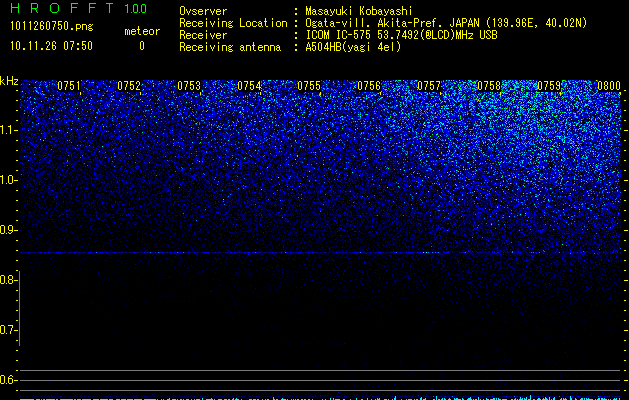Click the A504HB(yagi 4el) antenna text
This screenshot has height=400, width=629.
(353, 47)
